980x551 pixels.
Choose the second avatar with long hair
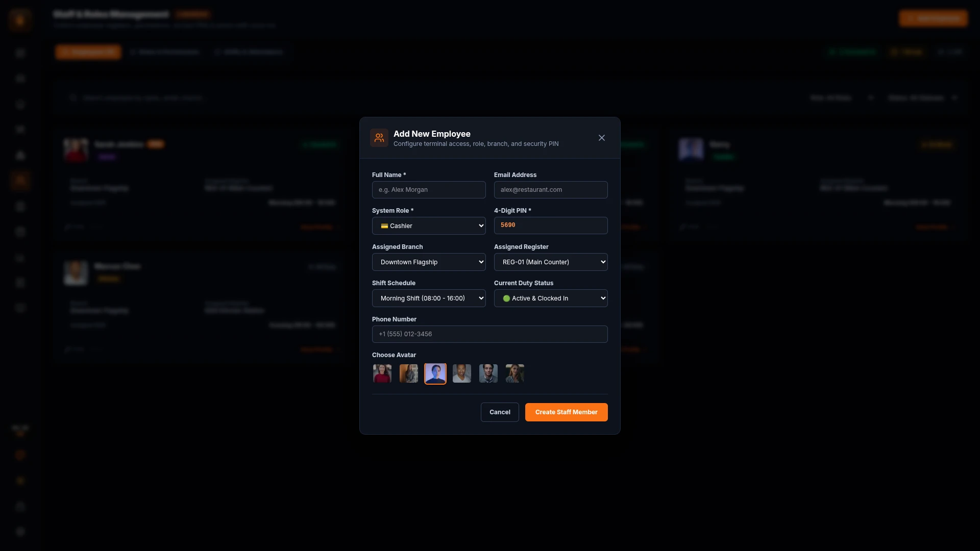coord(409,373)
